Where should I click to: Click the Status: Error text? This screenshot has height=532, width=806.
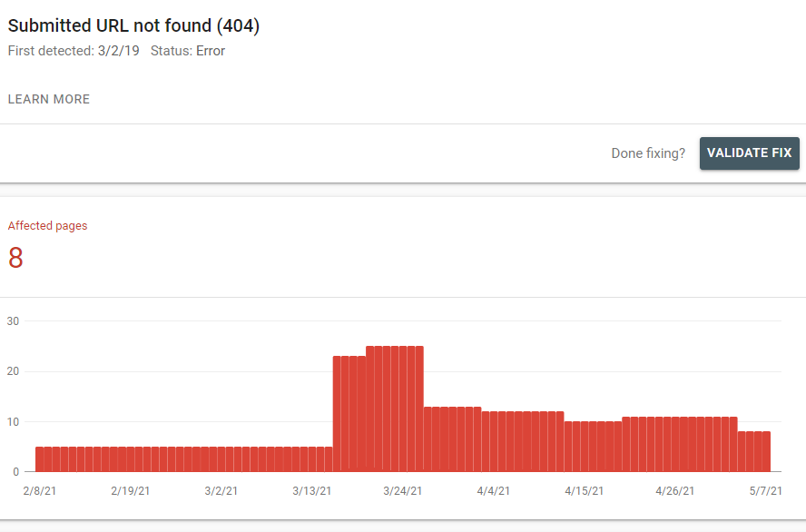(x=188, y=51)
